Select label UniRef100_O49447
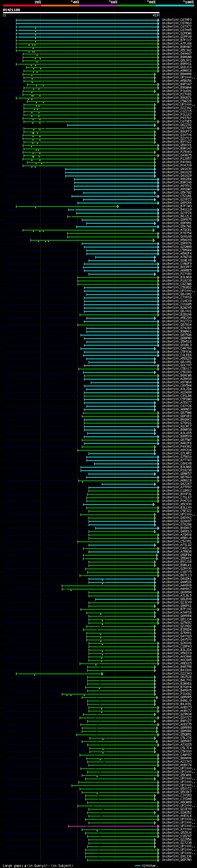 point(177,54)
